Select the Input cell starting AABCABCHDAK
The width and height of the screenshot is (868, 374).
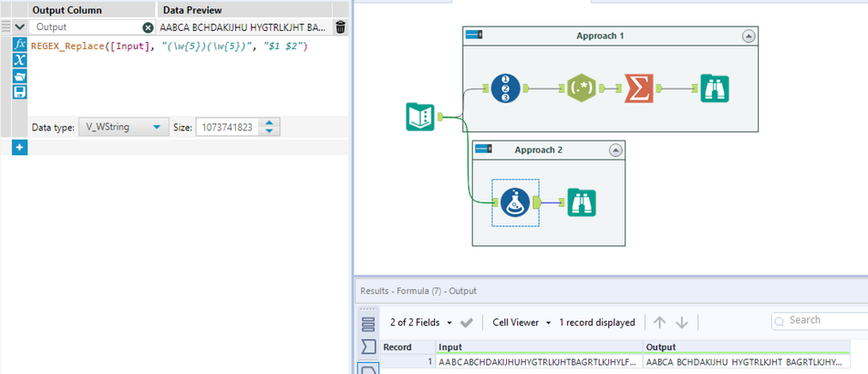coord(539,362)
